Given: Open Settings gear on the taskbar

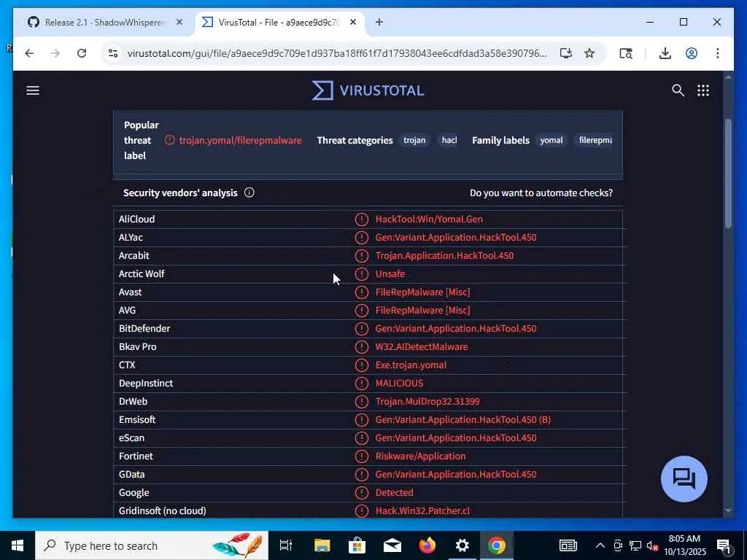Looking at the screenshot, I should point(462,545).
